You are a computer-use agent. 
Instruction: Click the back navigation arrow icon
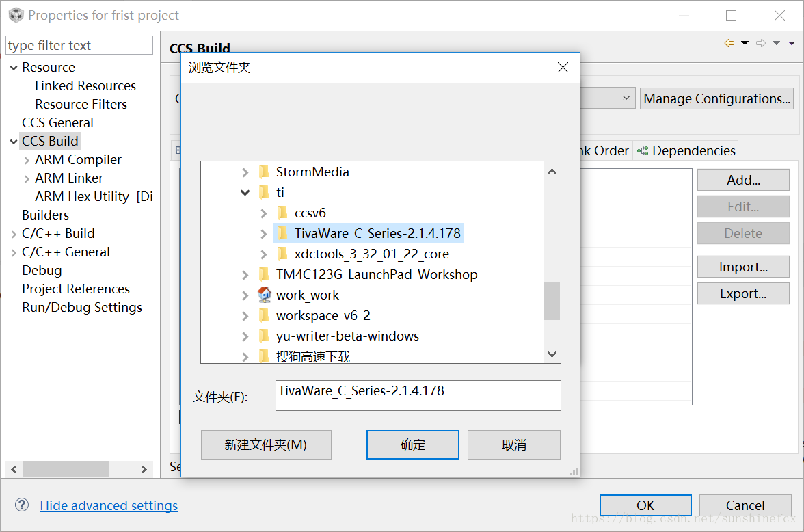point(729,43)
